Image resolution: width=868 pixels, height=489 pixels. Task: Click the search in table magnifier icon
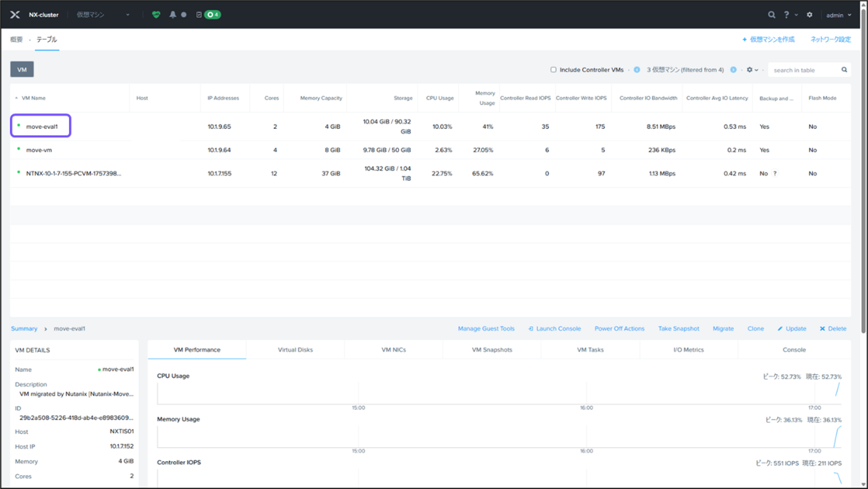click(x=844, y=70)
